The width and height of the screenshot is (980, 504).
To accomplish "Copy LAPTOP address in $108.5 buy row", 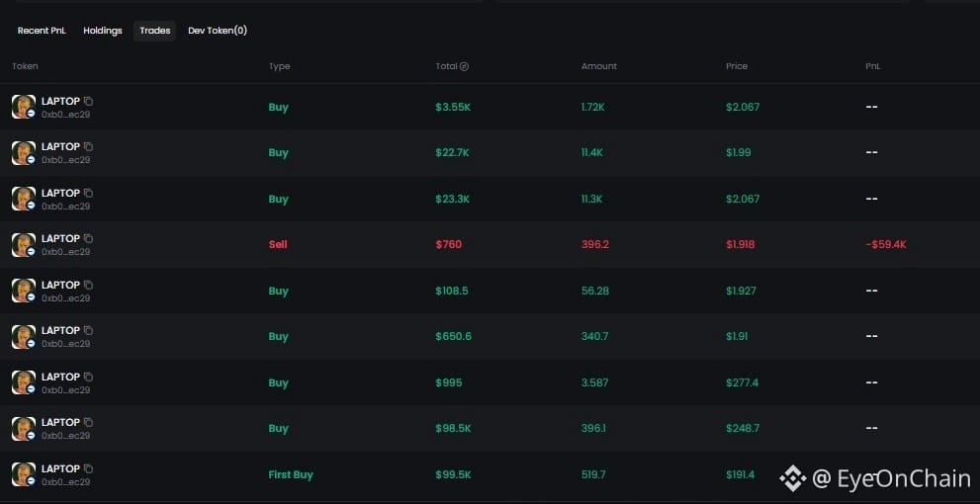I will point(89,285).
